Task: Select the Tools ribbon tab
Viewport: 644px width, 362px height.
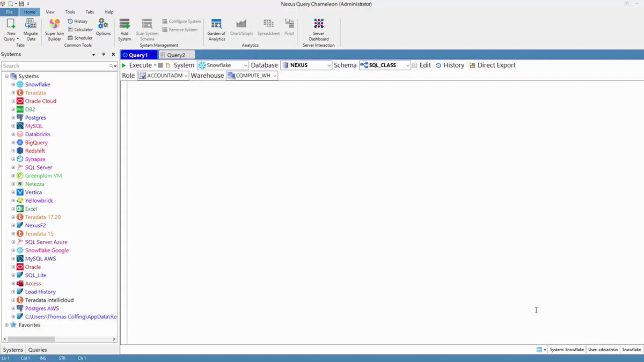Action: (70, 12)
